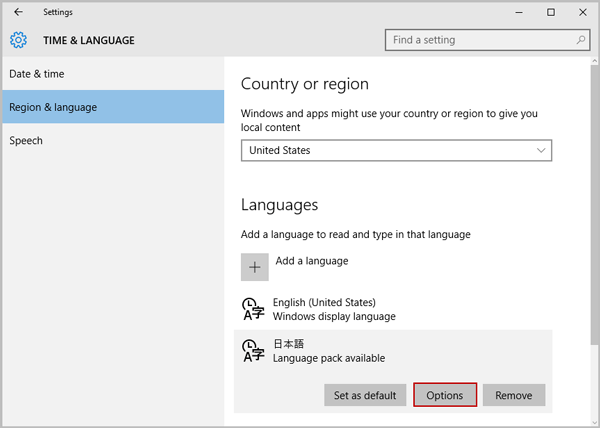Close the Settings window
This screenshot has width=600, height=428.
[x=582, y=12]
